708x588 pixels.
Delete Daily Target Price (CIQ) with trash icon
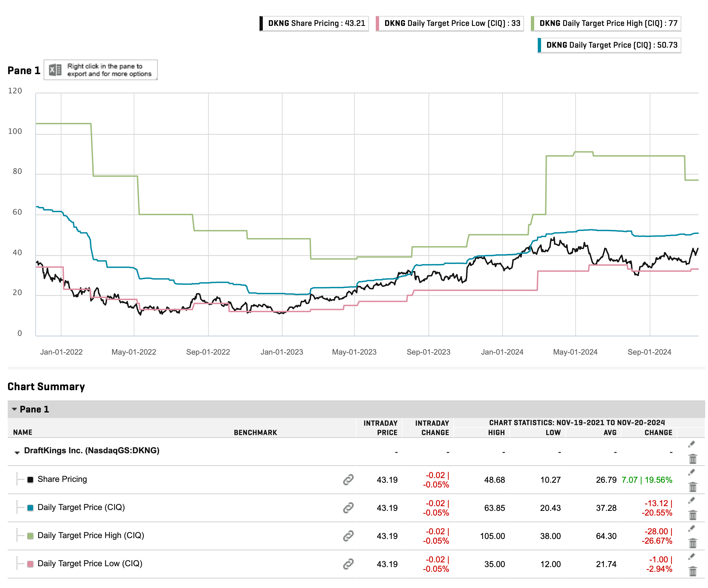point(693,515)
